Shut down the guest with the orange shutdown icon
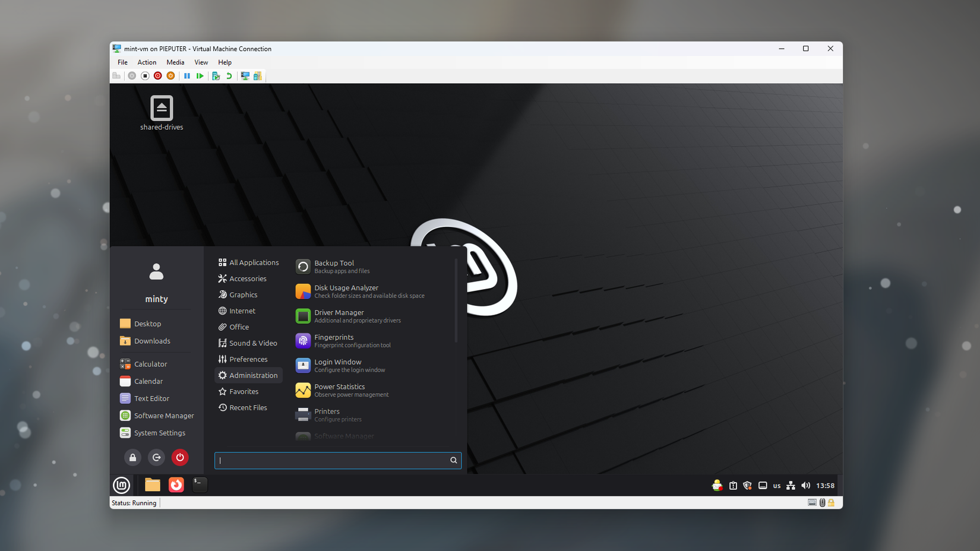 pos(170,76)
